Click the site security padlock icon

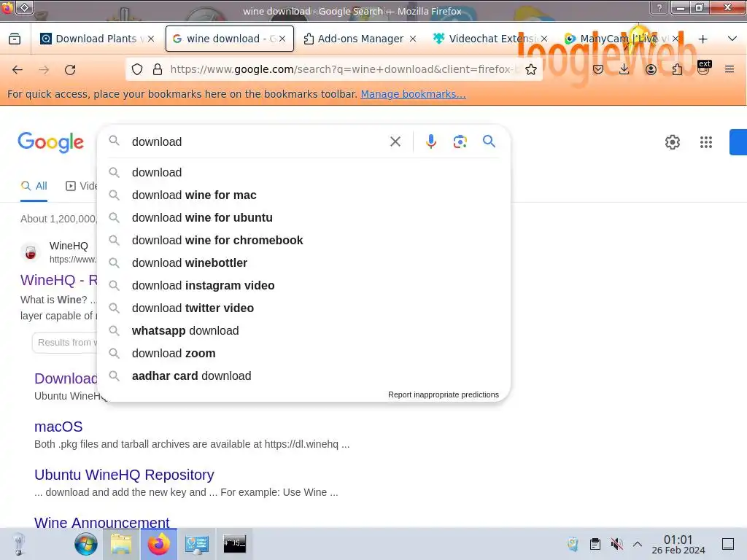158,69
